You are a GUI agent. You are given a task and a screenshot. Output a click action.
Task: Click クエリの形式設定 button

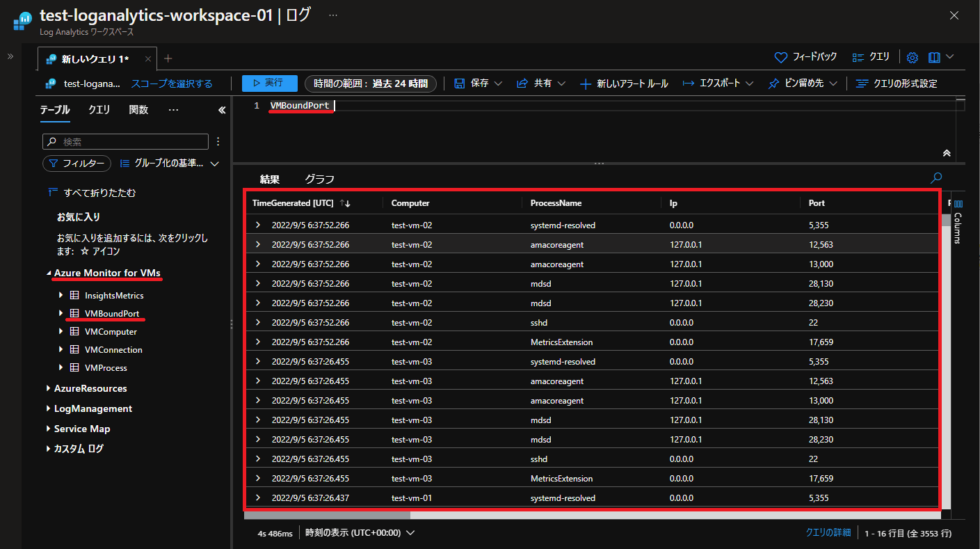(x=897, y=83)
